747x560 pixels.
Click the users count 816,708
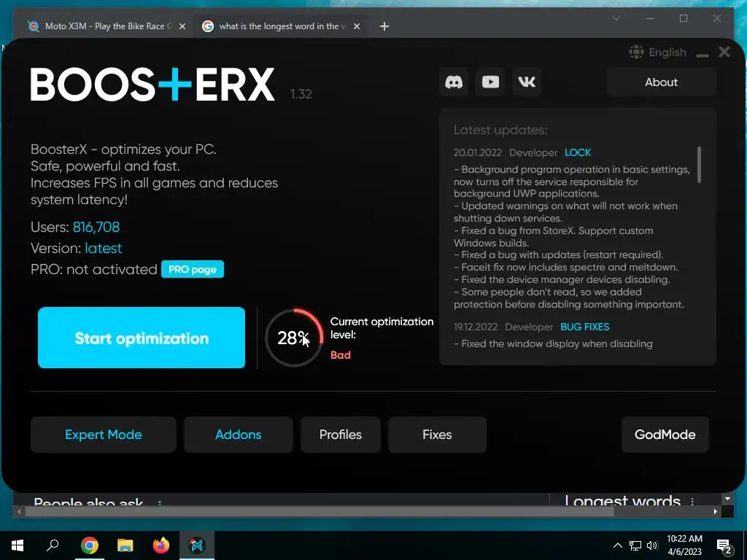click(96, 227)
